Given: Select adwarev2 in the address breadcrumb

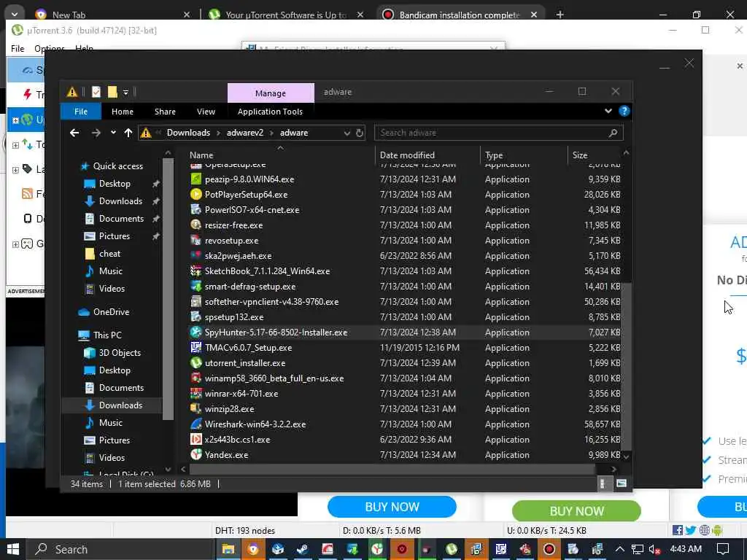Looking at the screenshot, I should 245,133.
